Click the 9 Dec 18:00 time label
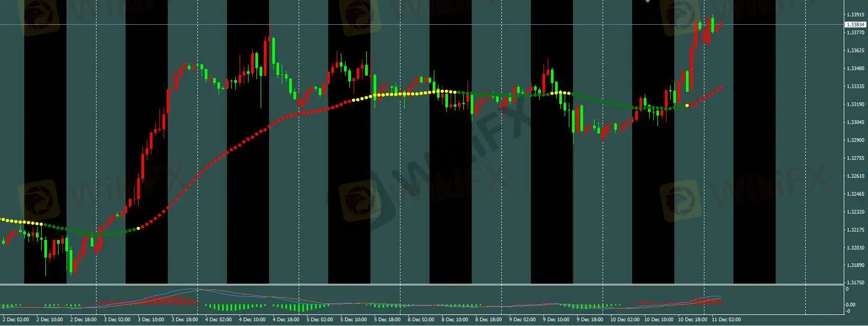The image size is (868, 326). coord(590,320)
